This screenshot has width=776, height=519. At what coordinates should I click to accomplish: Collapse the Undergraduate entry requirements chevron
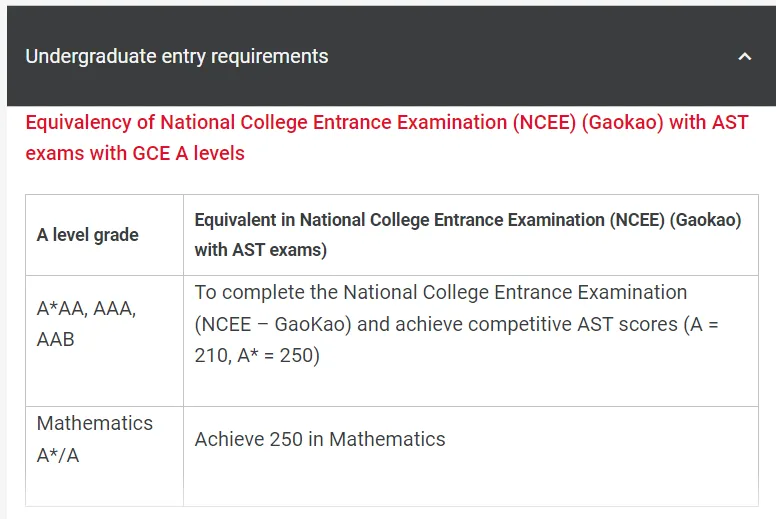744,57
